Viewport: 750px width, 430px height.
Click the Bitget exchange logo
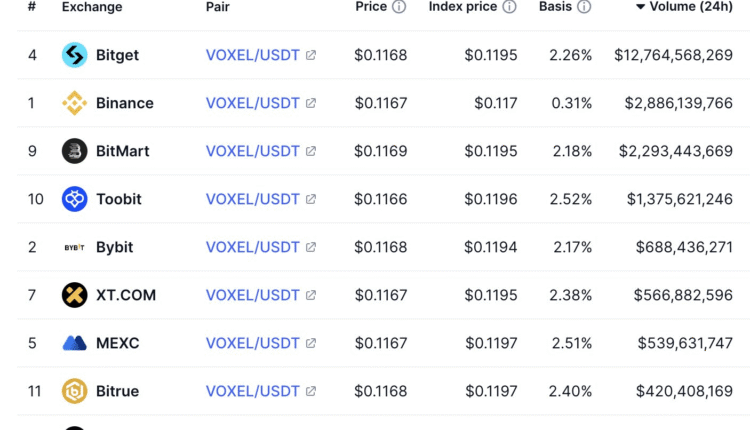75,55
